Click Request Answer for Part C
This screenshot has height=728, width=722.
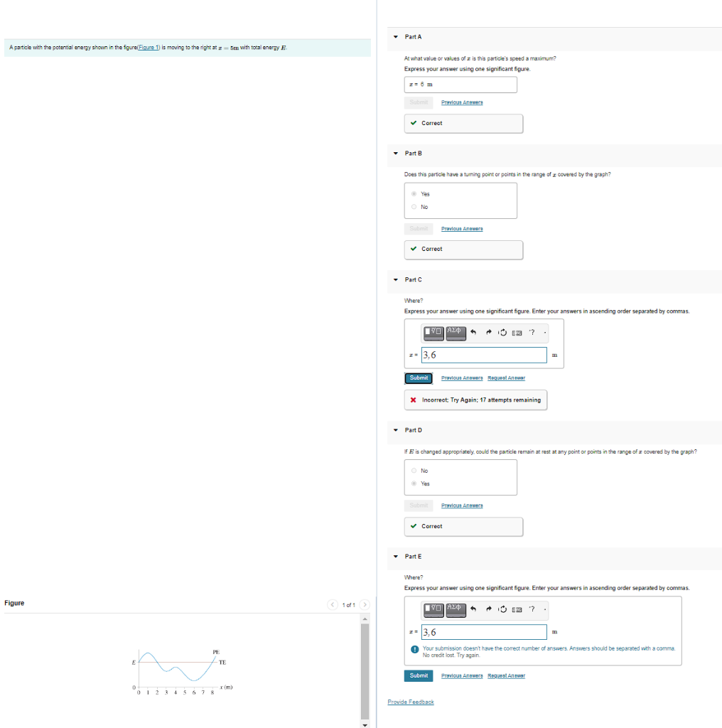click(x=506, y=378)
